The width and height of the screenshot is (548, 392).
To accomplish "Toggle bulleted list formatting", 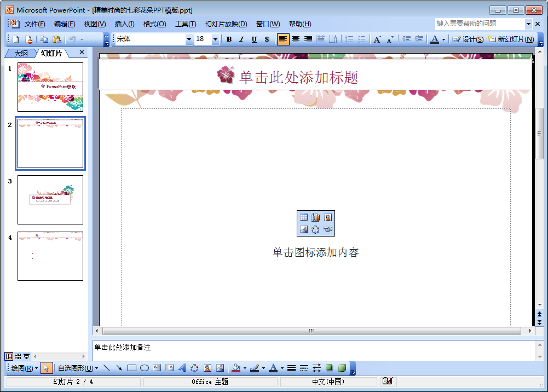I will click(x=362, y=39).
